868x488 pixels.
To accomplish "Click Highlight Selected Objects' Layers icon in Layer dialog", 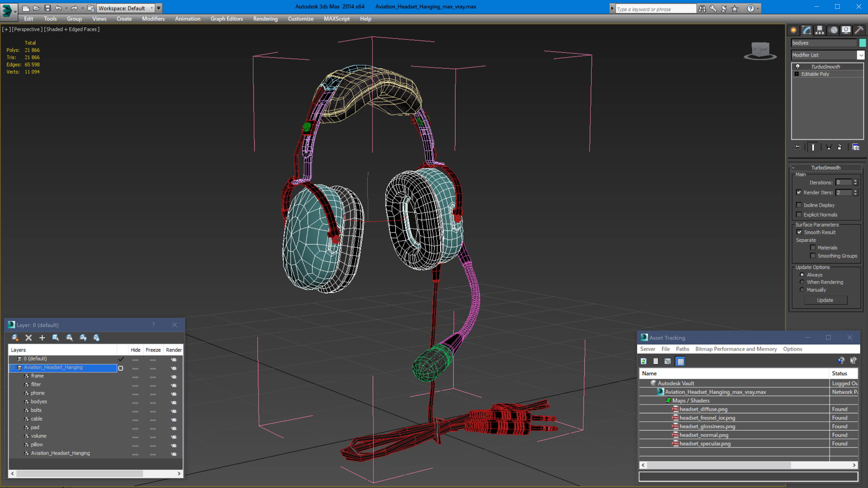I will tap(69, 337).
